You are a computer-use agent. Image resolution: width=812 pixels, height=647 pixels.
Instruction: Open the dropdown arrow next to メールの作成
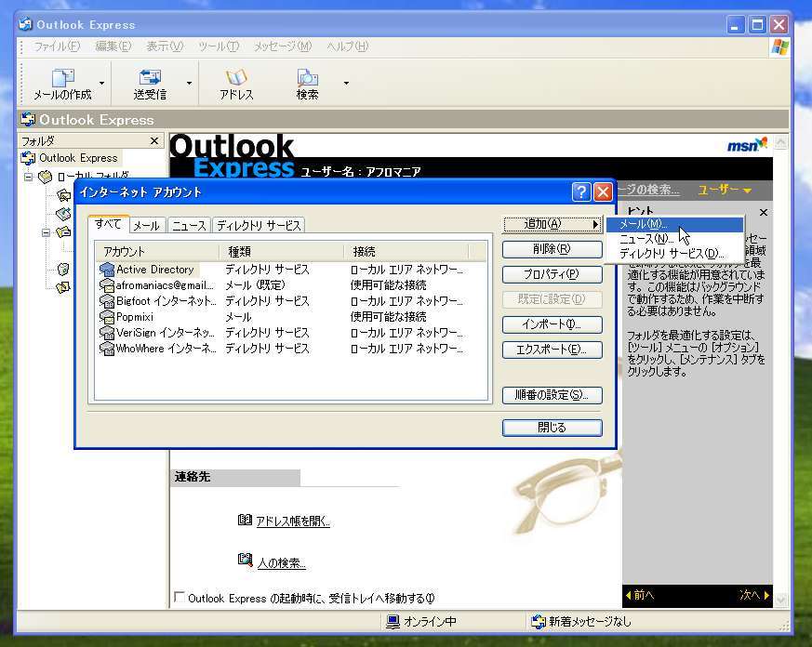pyautogui.click(x=102, y=83)
